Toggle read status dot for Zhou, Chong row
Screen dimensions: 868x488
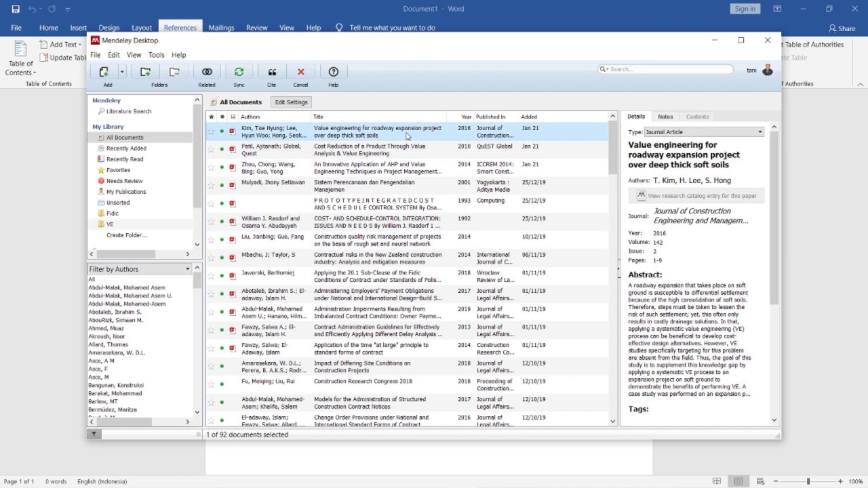click(222, 167)
